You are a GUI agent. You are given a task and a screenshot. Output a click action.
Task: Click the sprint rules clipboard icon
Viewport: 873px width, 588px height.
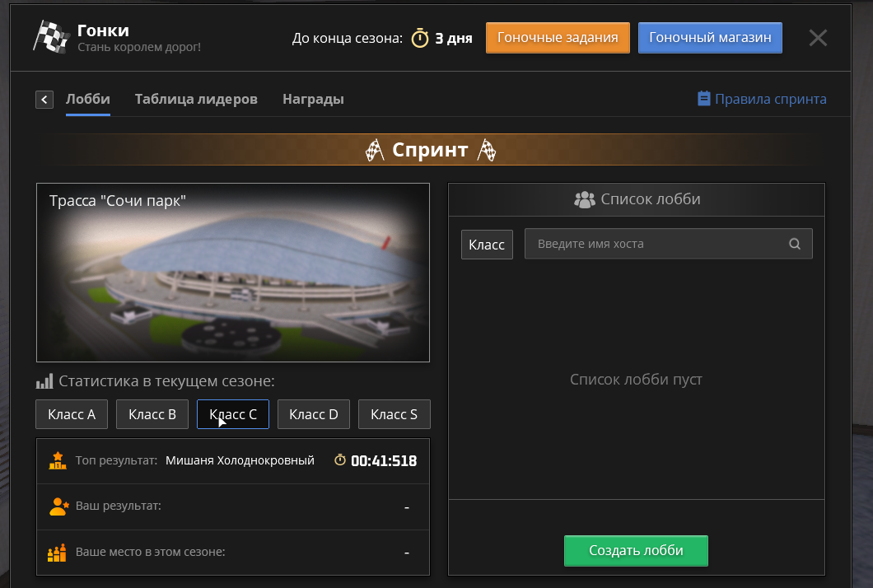703,99
